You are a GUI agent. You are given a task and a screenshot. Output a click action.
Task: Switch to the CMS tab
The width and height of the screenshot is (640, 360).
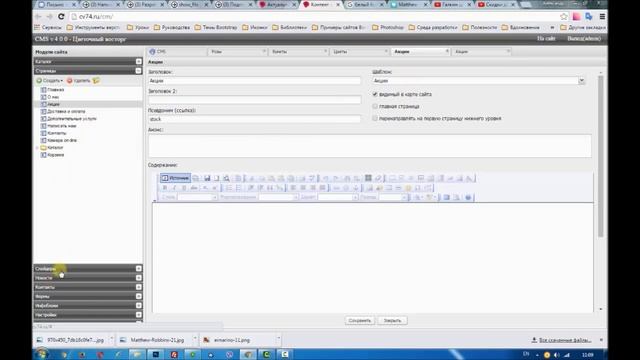(176, 52)
